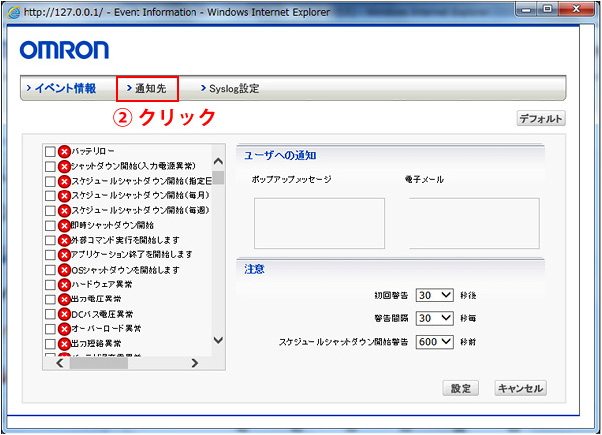Tick the 外部コマンド実行を開始します checkbox
The height and width of the screenshot is (435, 602).
pos(50,240)
